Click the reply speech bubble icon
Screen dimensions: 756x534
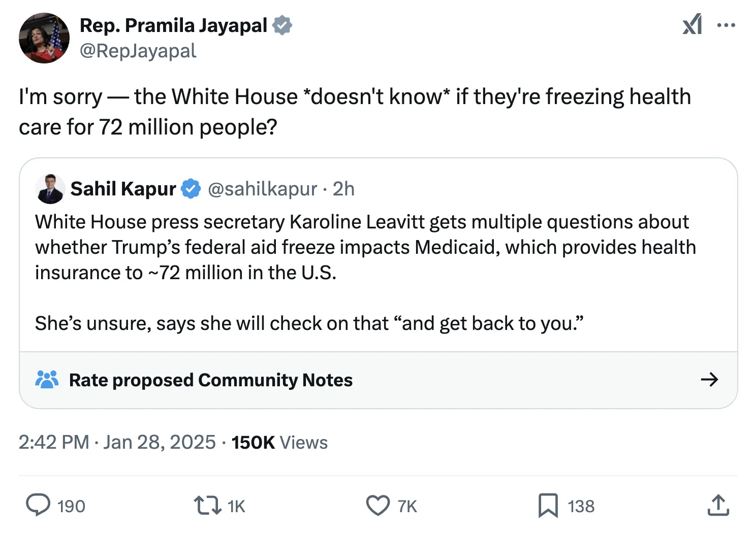tap(38, 505)
